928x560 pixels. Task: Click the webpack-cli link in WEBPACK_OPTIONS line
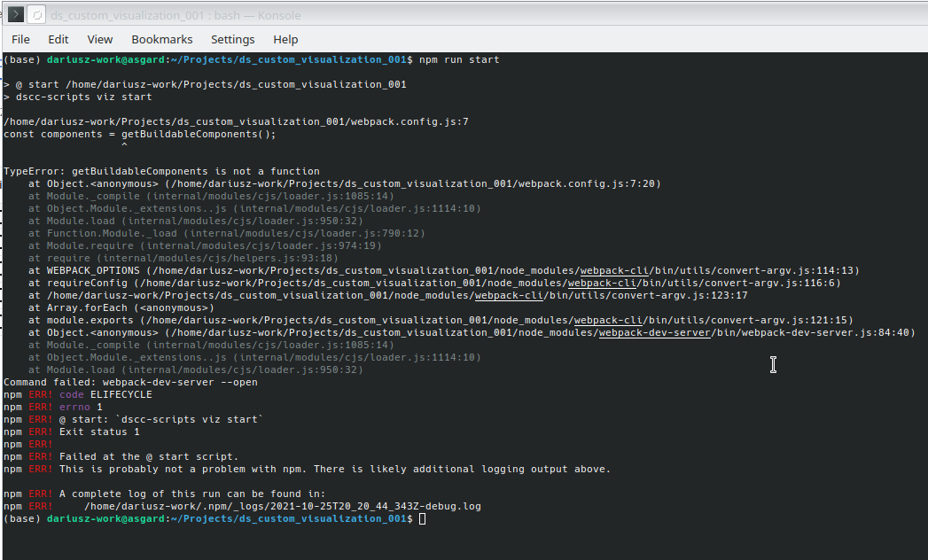point(614,270)
